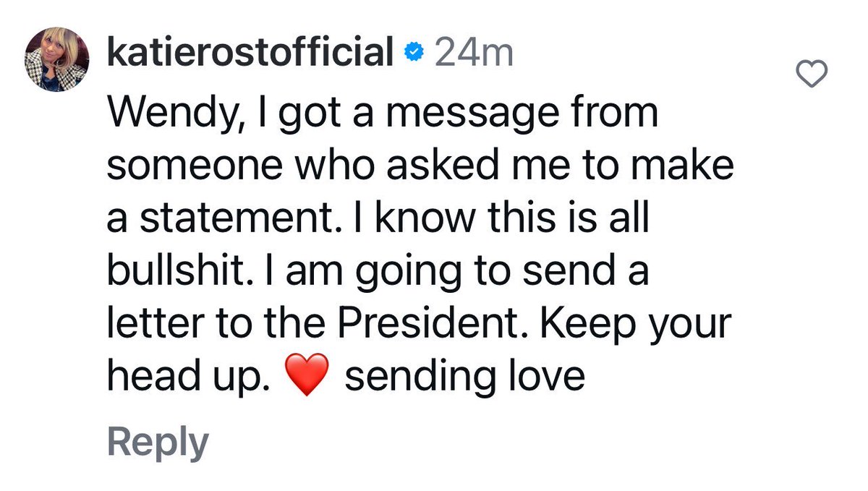
Task: Reply to katierostofficial's comment
Action: (x=158, y=442)
